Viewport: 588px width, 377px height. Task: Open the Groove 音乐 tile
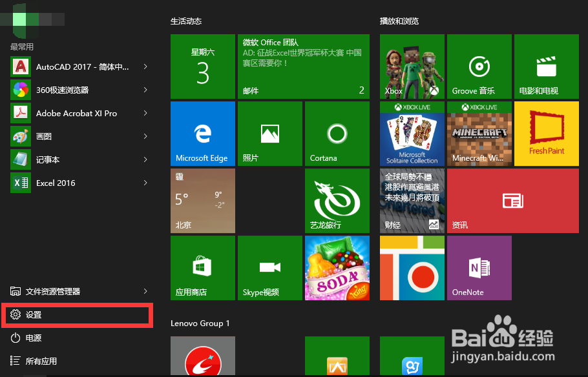479,66
